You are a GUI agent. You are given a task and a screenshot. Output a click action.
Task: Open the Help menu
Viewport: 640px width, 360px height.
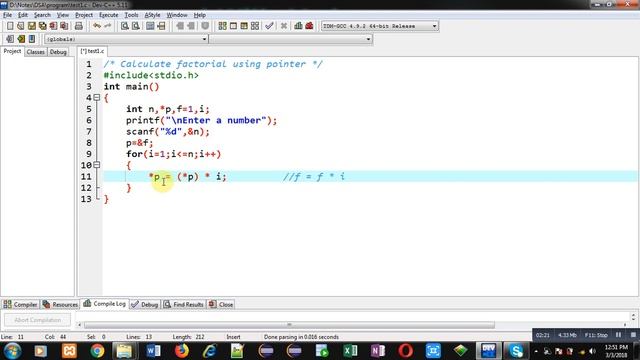click(200, 15)
